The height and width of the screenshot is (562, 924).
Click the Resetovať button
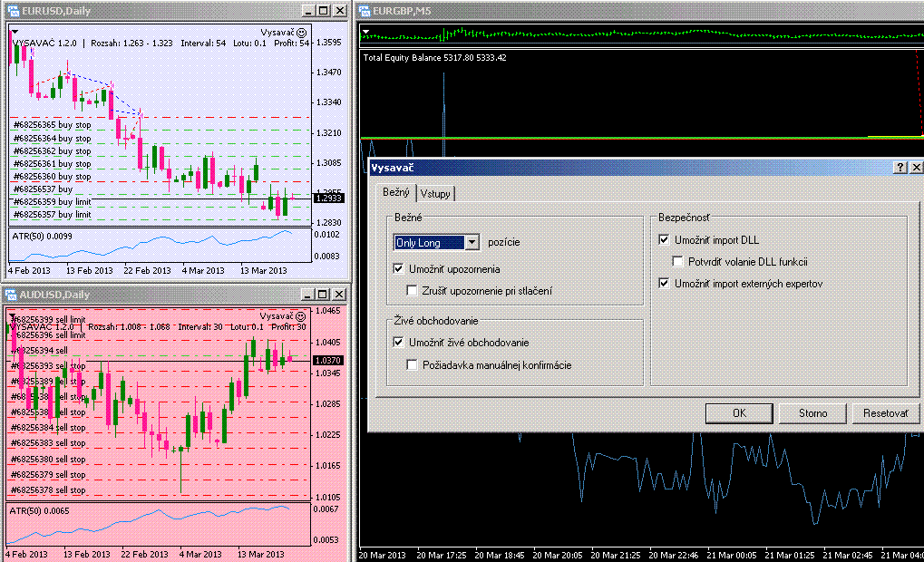(x=886, y=413)
